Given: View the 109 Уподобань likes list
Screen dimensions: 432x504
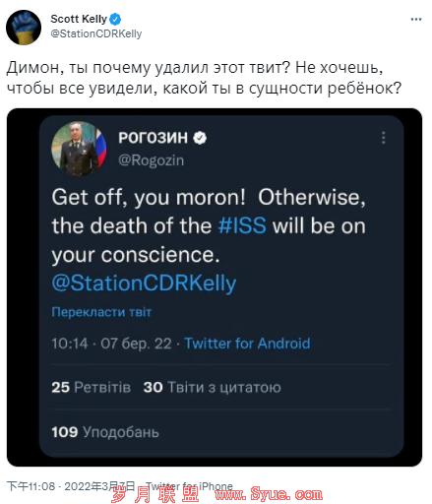Looking at the screenshot, I should click(x=105, y=432).
